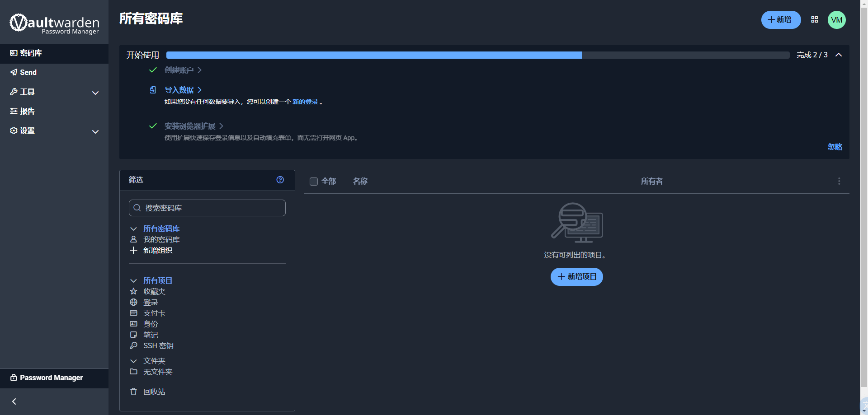This screenshot has width=868, height=415.
Task: Check the 全部 select-all checkbox
Action: click(314, 182)
